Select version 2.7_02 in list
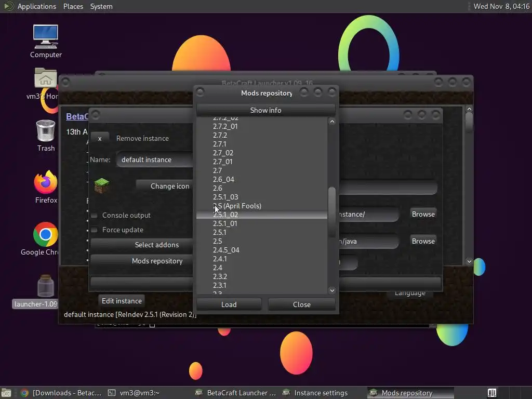Viewport: 532px width, 399px height. pos(262,153)
